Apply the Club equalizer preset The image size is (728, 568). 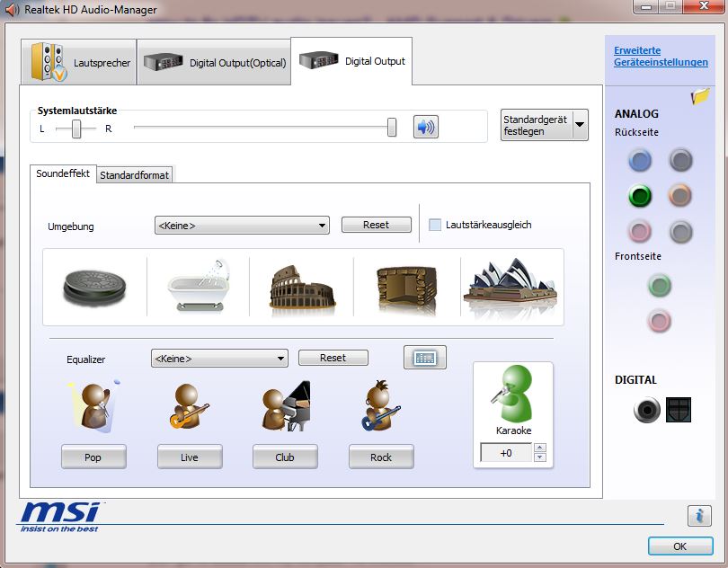coord(285,457)
